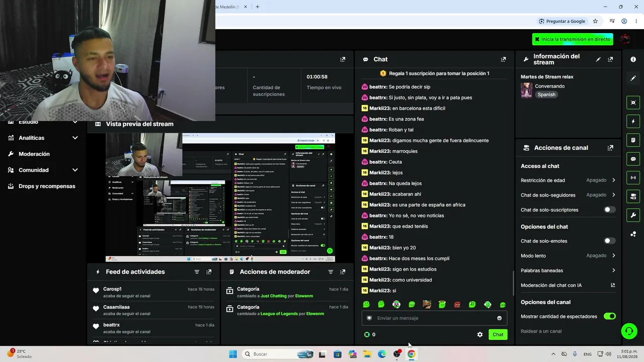644x362 pixels.
Task: Click the stream preview thumbnail
Action: [220, 198]
